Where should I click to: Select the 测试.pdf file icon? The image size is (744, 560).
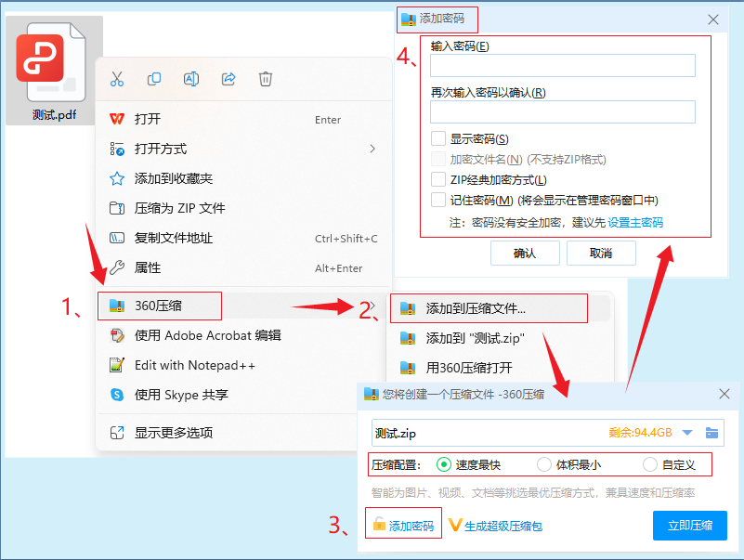click(54, 71)
